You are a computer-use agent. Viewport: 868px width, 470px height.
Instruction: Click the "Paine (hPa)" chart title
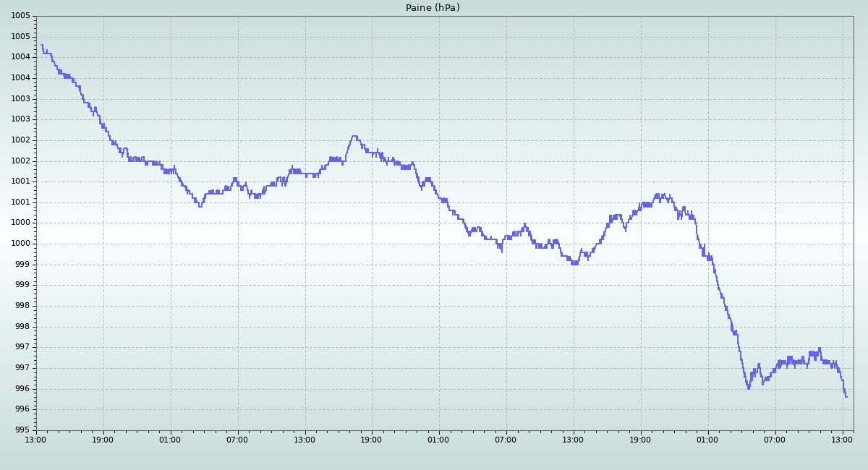click(433, 8)
